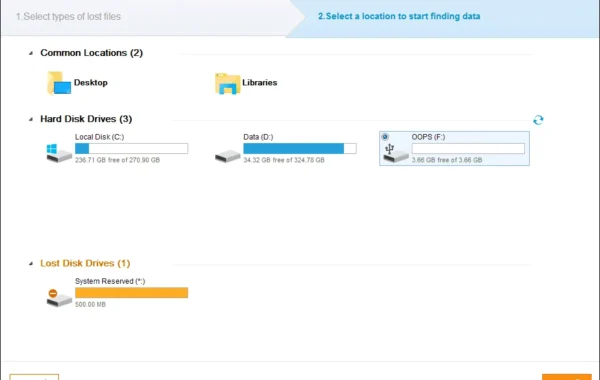Select the Libraries folder icon
This screenshot has height=380, width=600.
coord(227,83)
